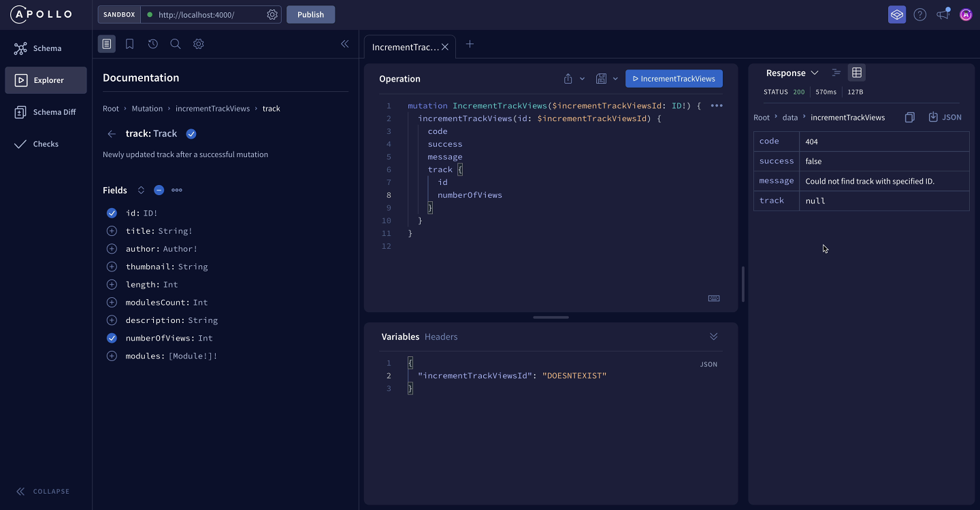Download response as JSON
Screen dimensions: 980x510
tap(945, 118)
